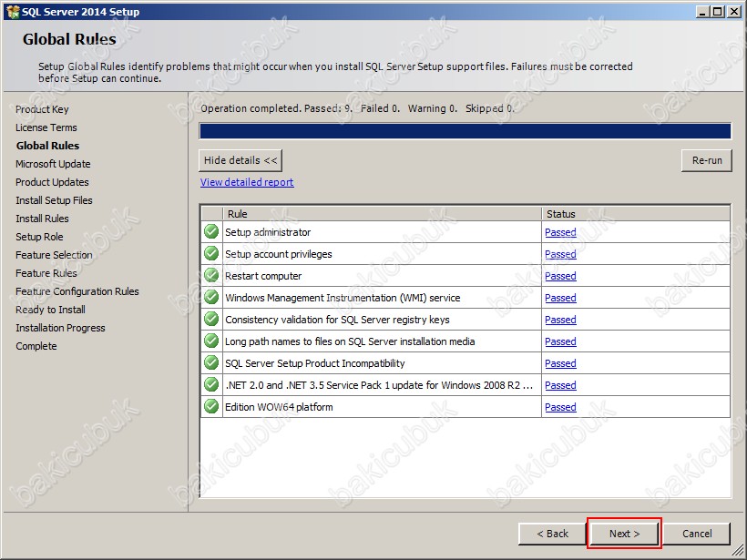Image resolution: width=747 pixels, height=560 pixels.
Task: Select Feature Rules step in sidebar
Action: click(x=46, y=273)
